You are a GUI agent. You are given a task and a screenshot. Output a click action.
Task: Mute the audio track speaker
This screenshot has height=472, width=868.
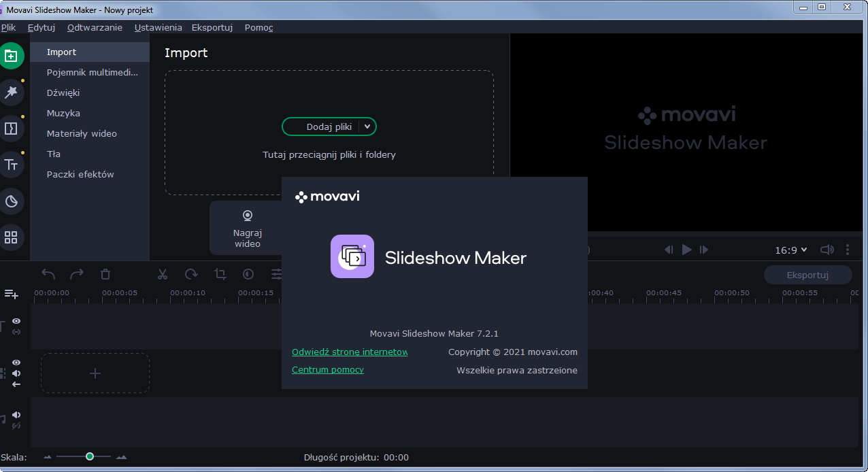[x=16, y=415]
